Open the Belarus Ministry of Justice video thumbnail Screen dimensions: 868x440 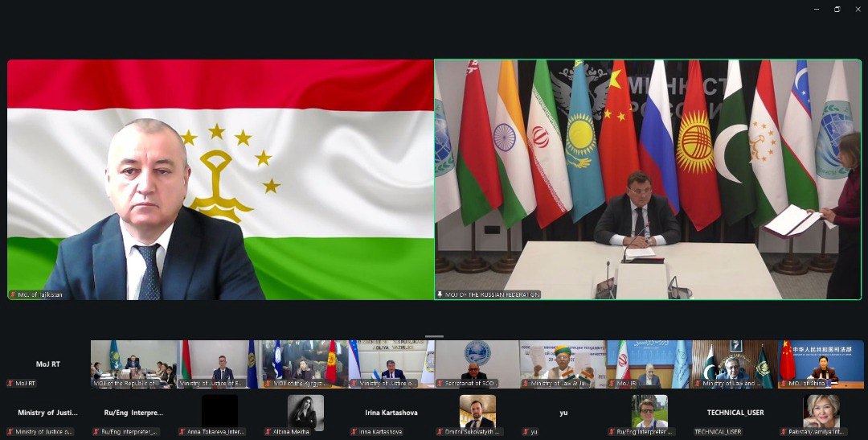tap(219, 364)
